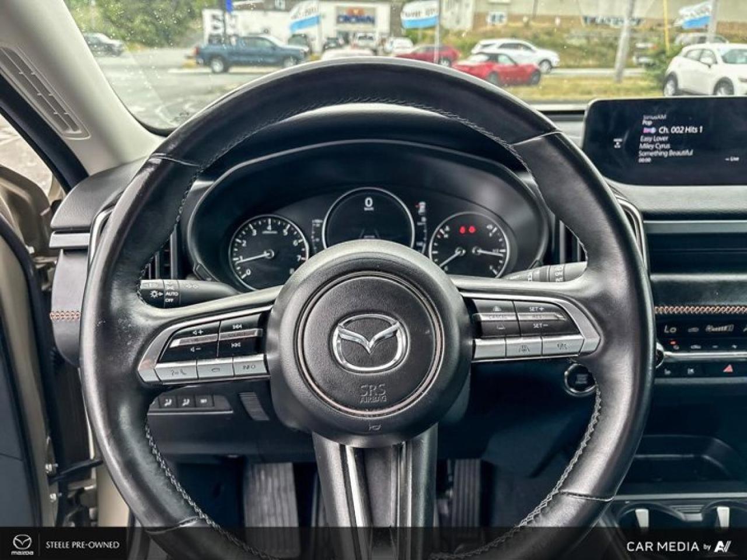Tap the Mazda logo horn pad

pos(371,342)
